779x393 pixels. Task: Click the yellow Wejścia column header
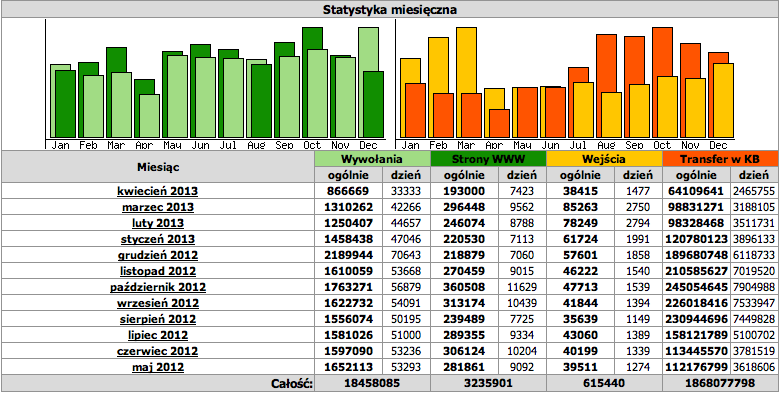click(604, 159)
